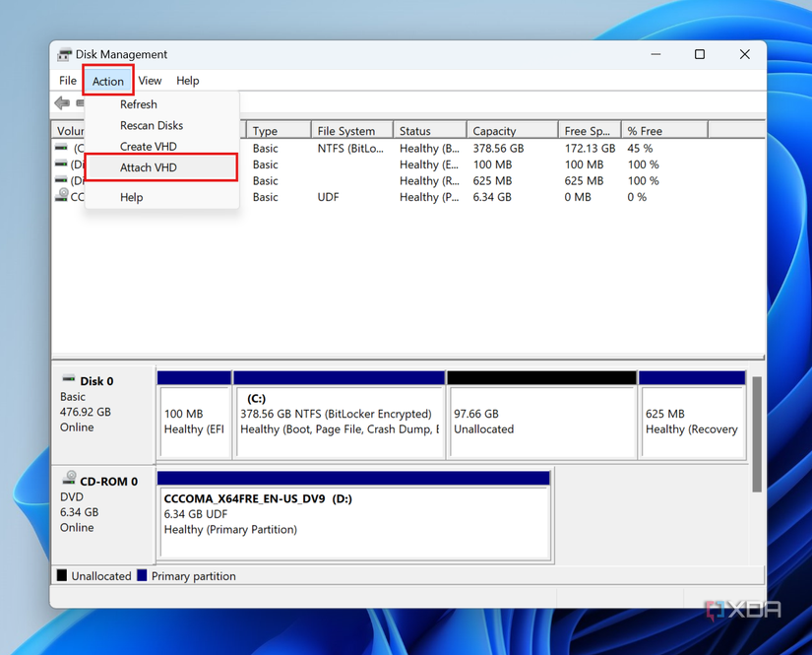Click the back navigation arrow on the toolbar

pos(62,102)
